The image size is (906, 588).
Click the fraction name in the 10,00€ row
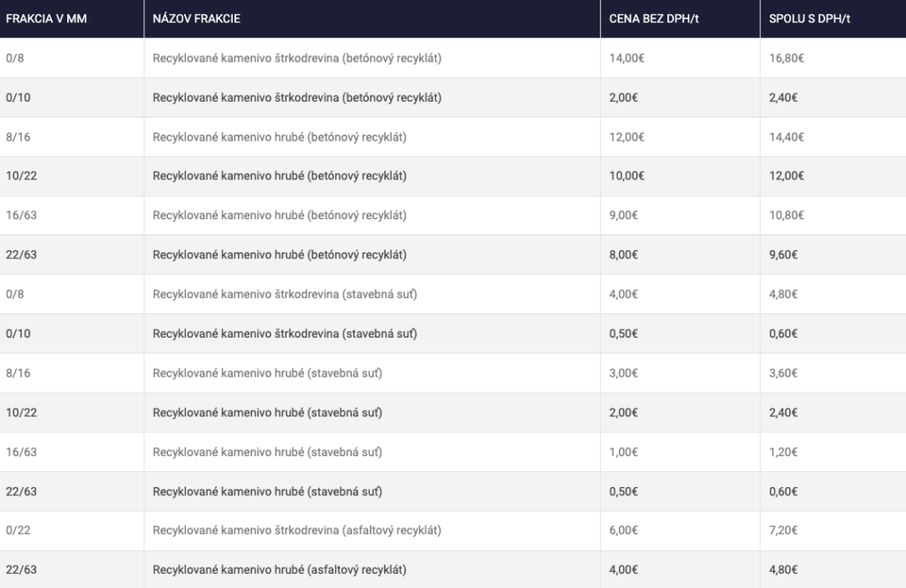[x=372, y=176]
